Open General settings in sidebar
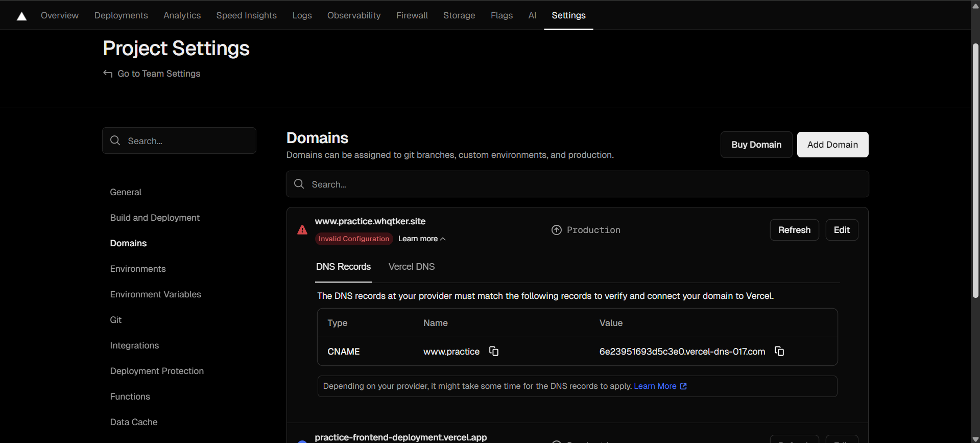Viewport: 980px width, 443px height. click(x=126, y=192)
